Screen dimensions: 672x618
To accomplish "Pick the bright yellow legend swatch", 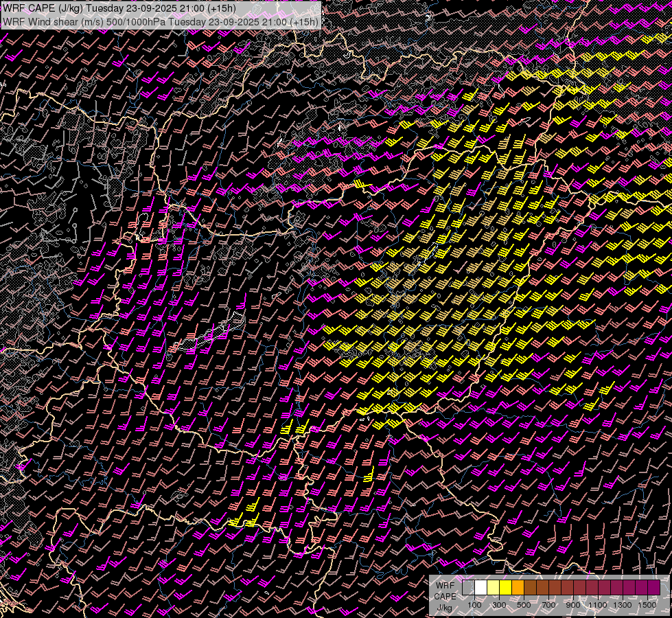I will tap(505, 588).
